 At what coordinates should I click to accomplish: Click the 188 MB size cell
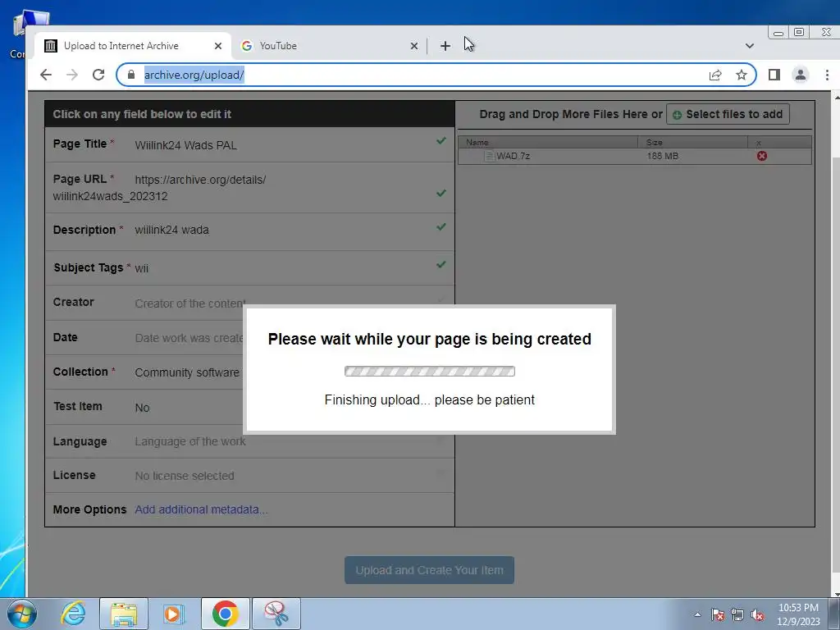[x=662, y=156]
